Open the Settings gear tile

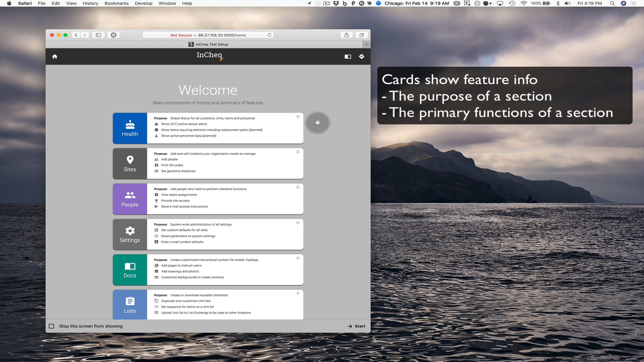click(x=130, y=234)
